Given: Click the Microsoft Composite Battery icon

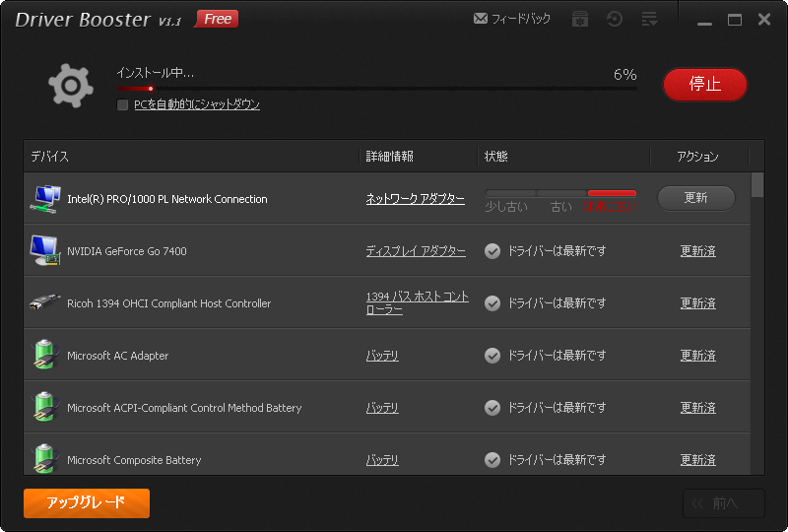Looking at the screenshot, I should point(45,458).
